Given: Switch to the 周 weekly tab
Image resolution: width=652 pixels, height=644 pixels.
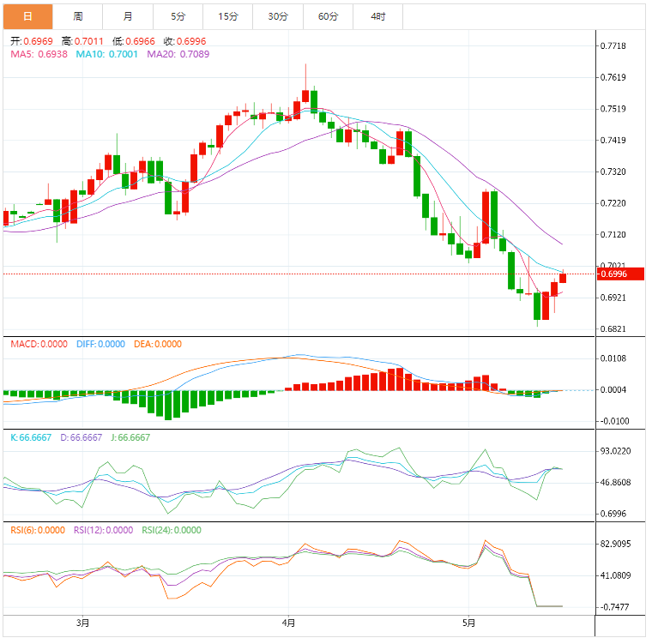Looking at the screenshot, I should pos(78,16).
